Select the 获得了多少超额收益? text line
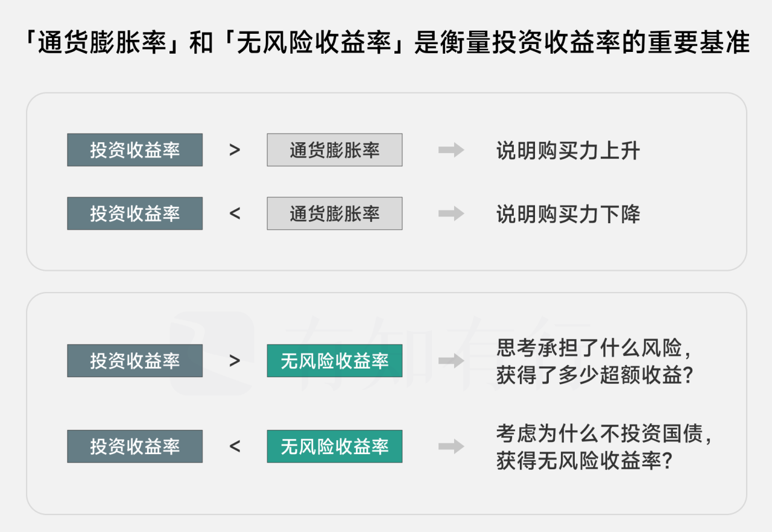 coord(594,375)
